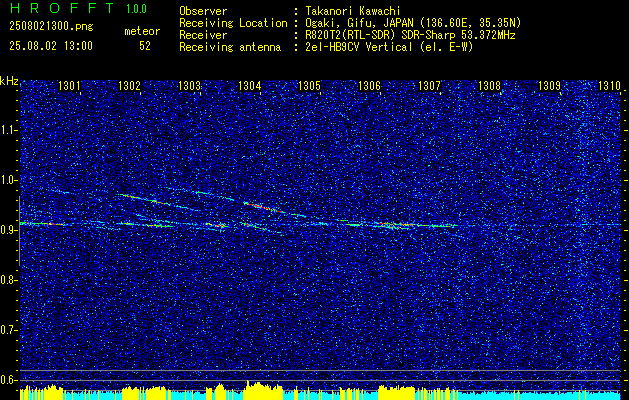Click the 0.9 kHz axis label
This screenshot has height=400, width=629.
(x=8, y=230)
